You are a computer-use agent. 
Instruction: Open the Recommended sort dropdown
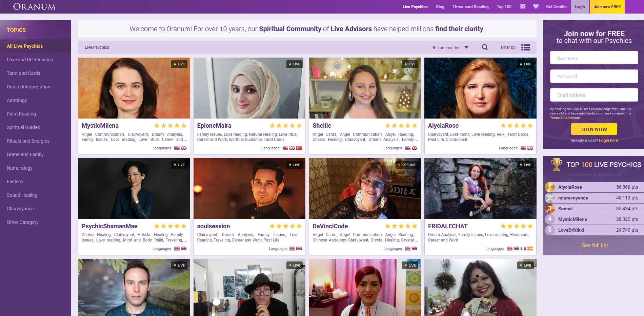[450, 47]
